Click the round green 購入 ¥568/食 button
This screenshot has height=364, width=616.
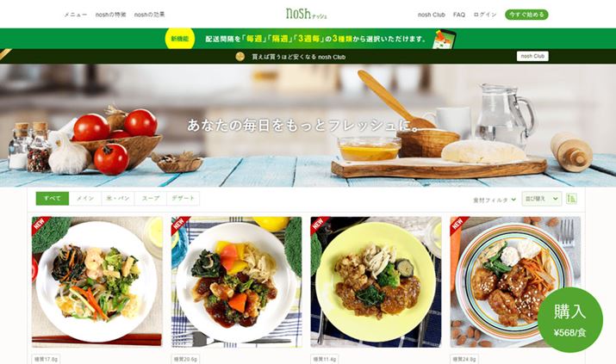coord(570,319)
